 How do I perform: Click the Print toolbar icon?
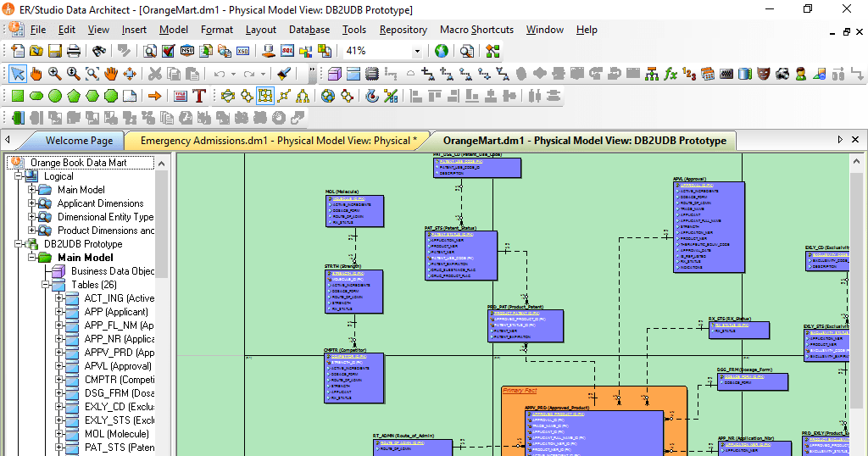click(x=74, y=51)
